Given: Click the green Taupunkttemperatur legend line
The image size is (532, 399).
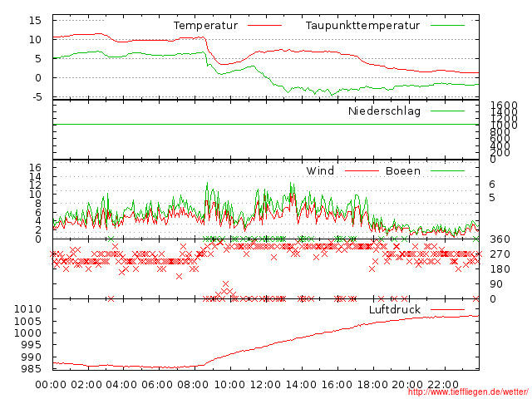Looking at the screenshot, I should [x=447, y=26].
